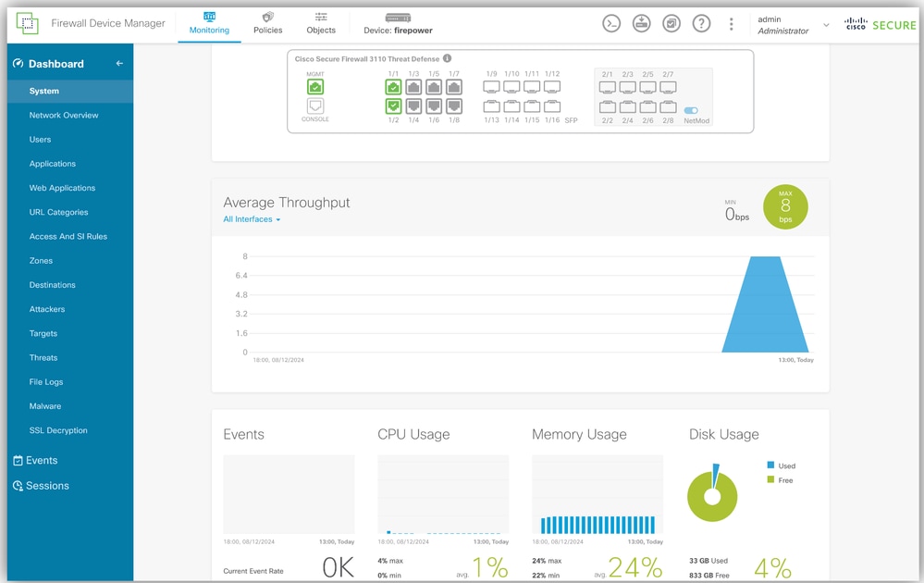
Task: Open the Sessions section in the sidebar
Action: pos(41,485)
